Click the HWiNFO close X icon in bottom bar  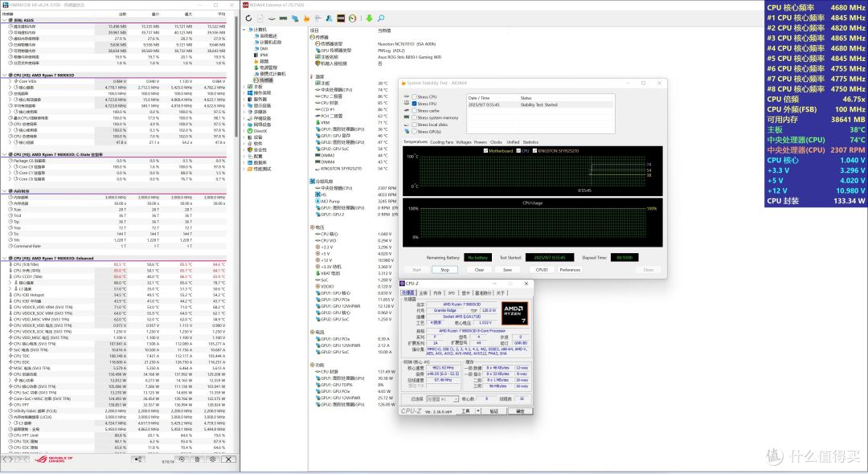click(x=228, y=459)
